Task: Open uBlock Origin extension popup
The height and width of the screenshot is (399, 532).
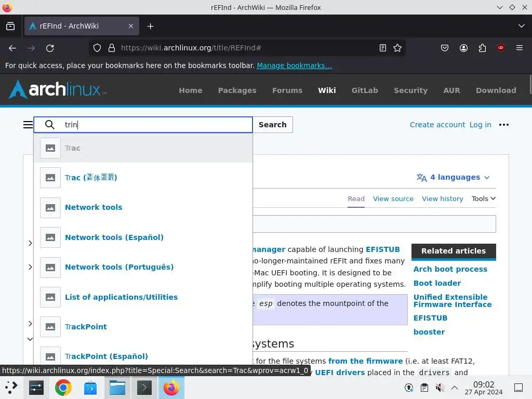Action: [501, 48]
